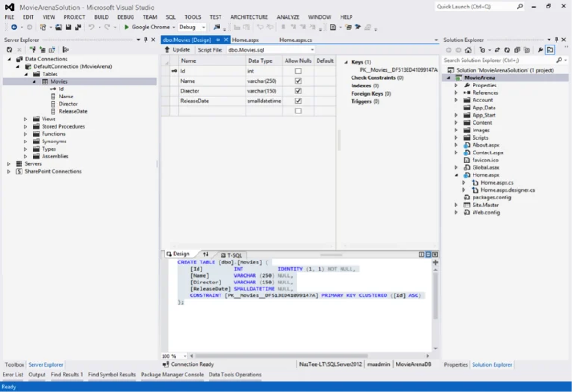Switch to the Home.aspx.cs tab
This screenshot has width=572, height=392.
click(x=296, y=40)
